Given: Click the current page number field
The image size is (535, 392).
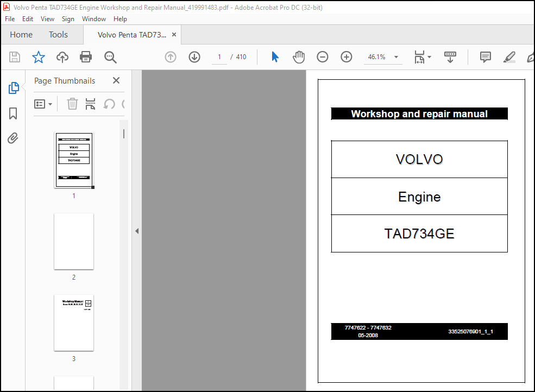Looking at the screenshot, I should pyautogui.click(x=219, y=57).
